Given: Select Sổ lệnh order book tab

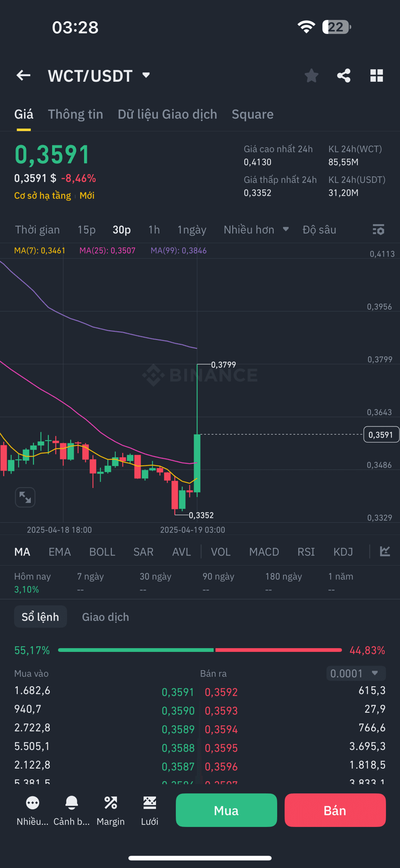Looking at the screenshot, I should 41,617.
